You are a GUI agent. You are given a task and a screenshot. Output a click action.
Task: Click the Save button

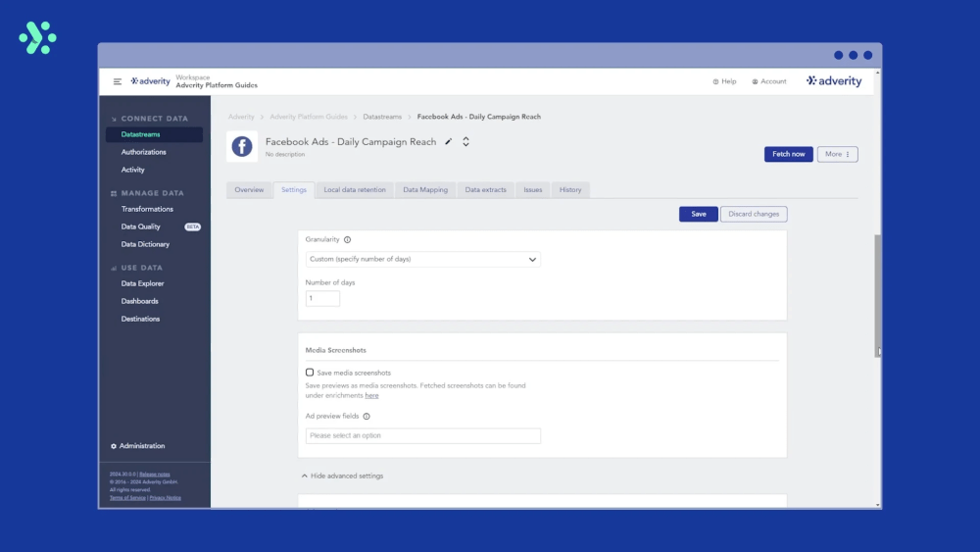point(699,214)
